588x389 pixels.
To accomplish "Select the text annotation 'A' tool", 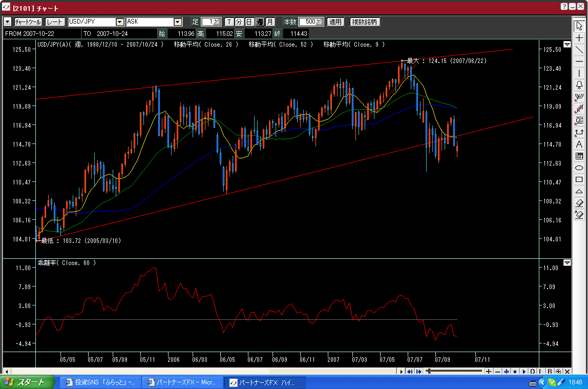I will pyautogui.click(x=579, y=144).
